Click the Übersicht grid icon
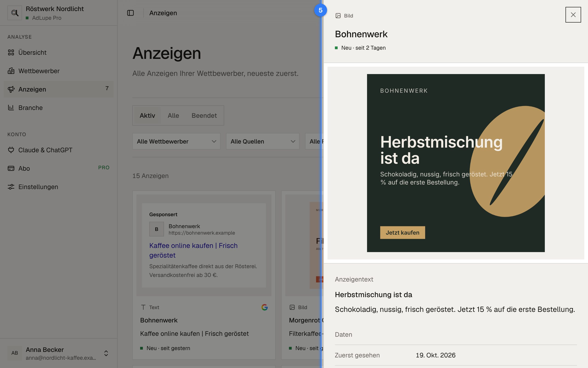588x368 pixels. (11, 53)
